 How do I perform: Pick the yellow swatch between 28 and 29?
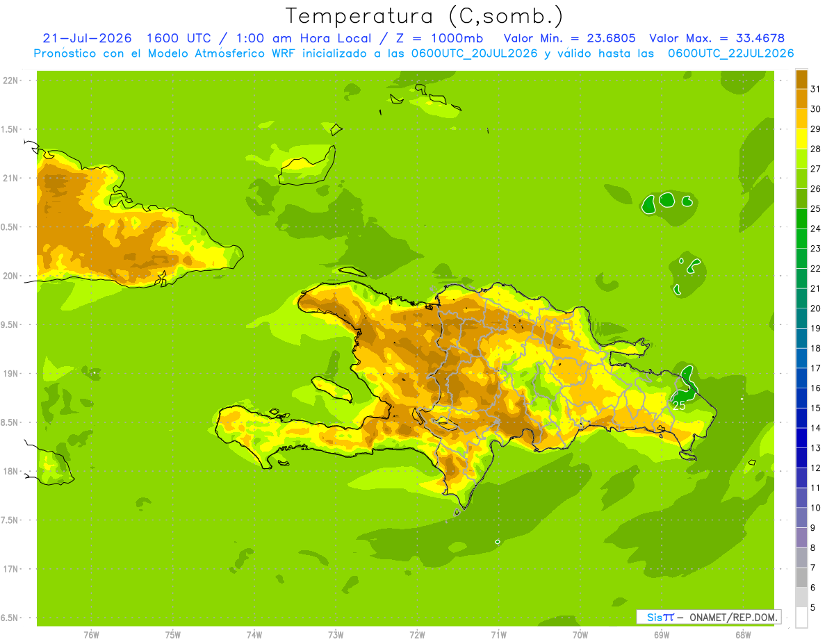pyautogui.click(x=801, y=139)
